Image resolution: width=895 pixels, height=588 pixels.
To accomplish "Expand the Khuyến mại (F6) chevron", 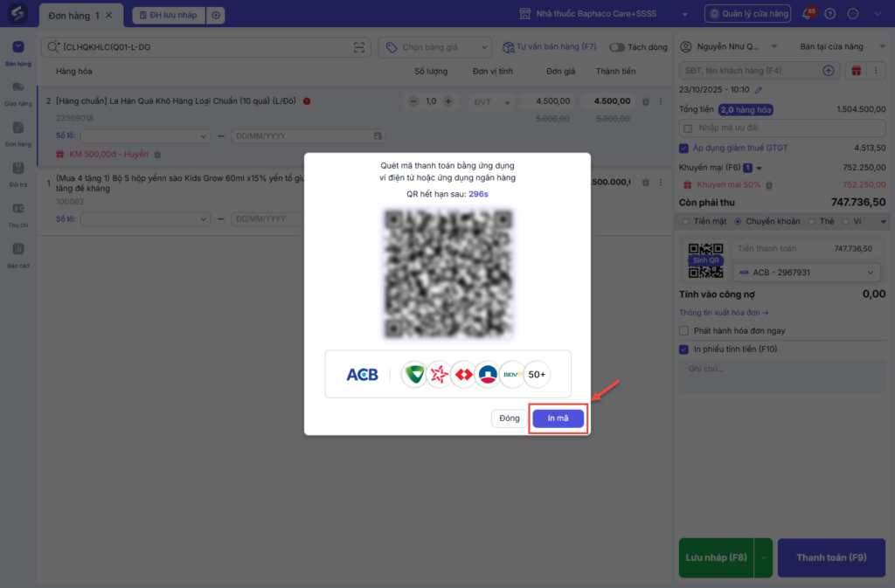I will coord(760,169).
